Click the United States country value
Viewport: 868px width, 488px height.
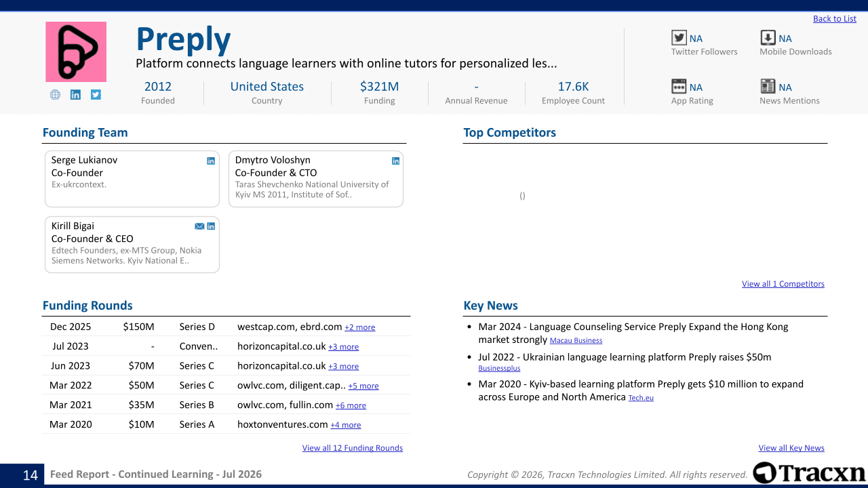[267, 87]
